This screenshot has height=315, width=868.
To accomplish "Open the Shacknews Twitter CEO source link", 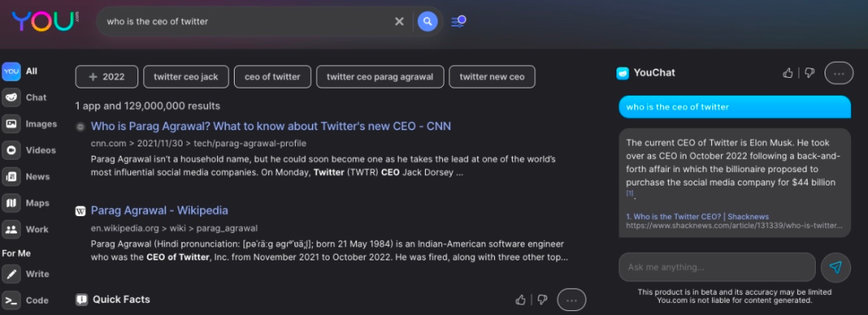I will click(698, 216).
